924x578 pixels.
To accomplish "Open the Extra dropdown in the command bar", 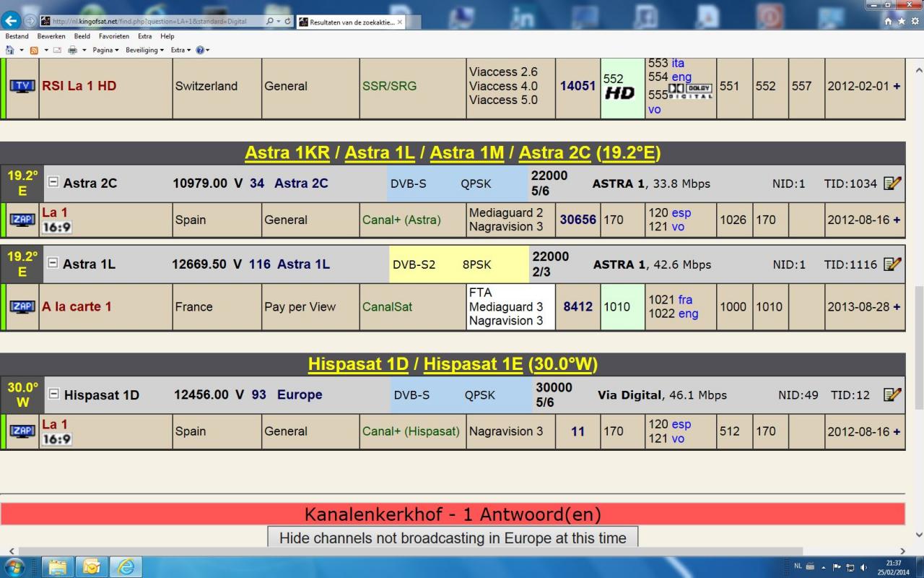I will click(x=180, y=50).
